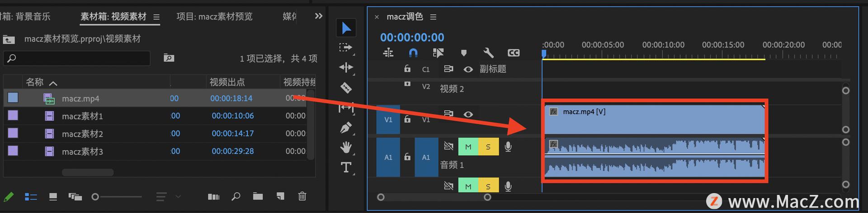Select the Selection arrow tool
The height and width of the screenshot is (213, 868).
click(x=346, y=28)
